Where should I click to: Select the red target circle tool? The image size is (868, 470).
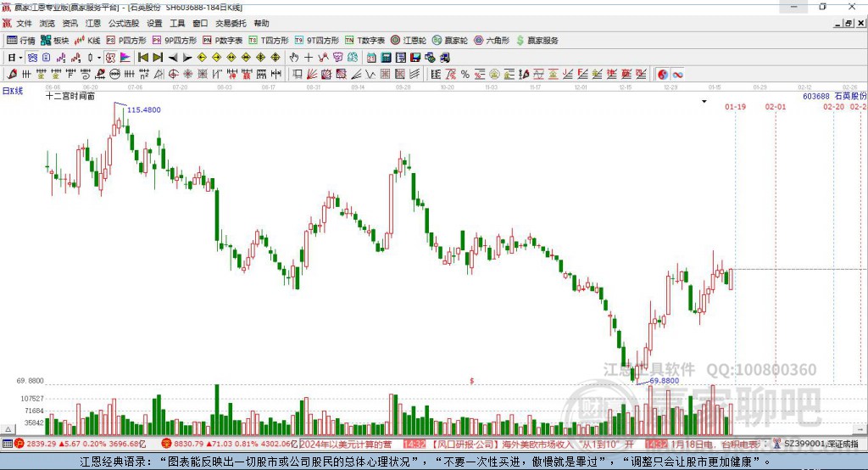pos(173,75)
